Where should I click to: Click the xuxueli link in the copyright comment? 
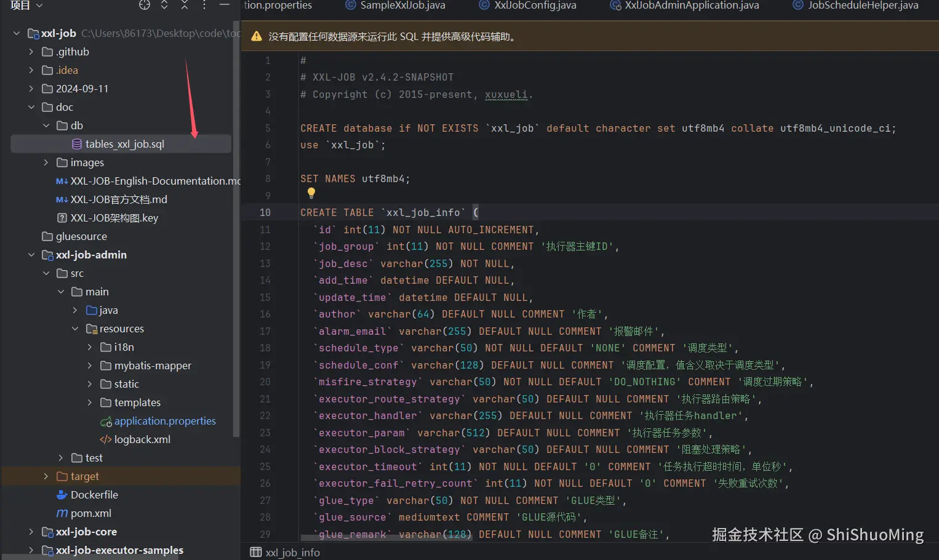[x=506, y=94]
